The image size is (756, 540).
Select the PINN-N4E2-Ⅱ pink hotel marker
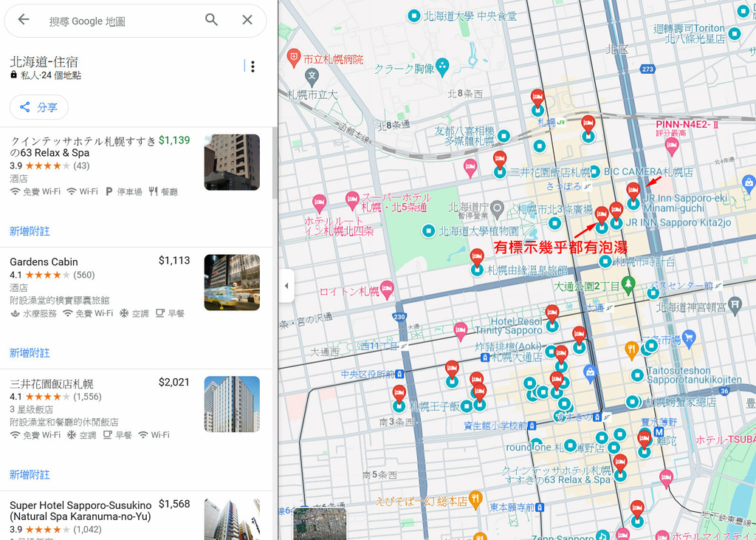pyautogui.click(x=671, y=147)
